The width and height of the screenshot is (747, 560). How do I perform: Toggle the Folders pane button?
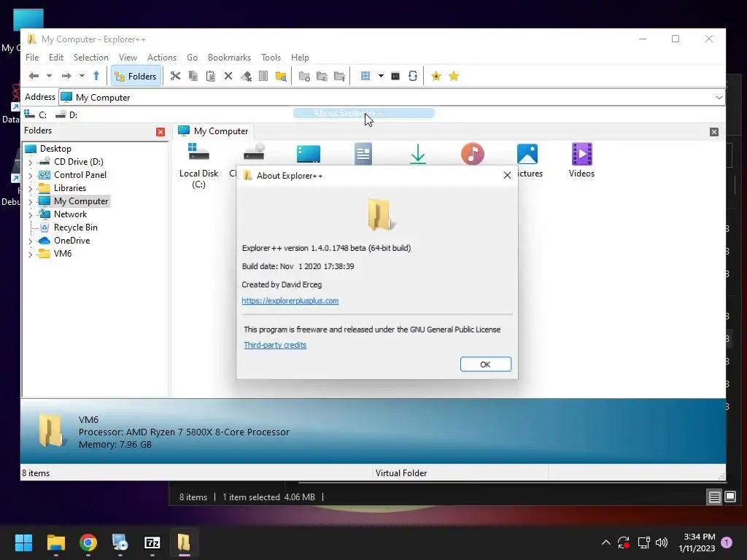[x=136, y=76]
